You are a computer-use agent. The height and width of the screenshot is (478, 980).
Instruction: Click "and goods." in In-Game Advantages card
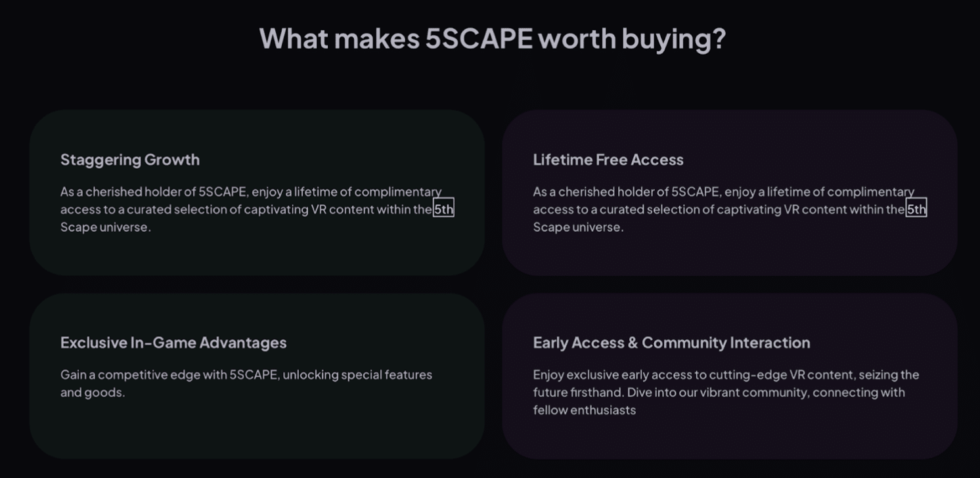pyautogui.click(x=93, y=393)
